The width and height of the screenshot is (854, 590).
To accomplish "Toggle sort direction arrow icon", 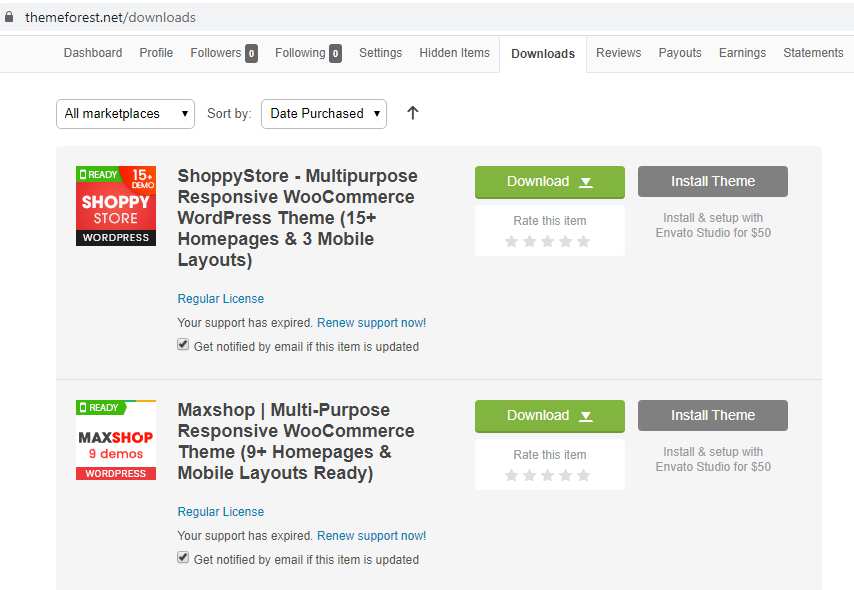I will [x=413, y=113].
